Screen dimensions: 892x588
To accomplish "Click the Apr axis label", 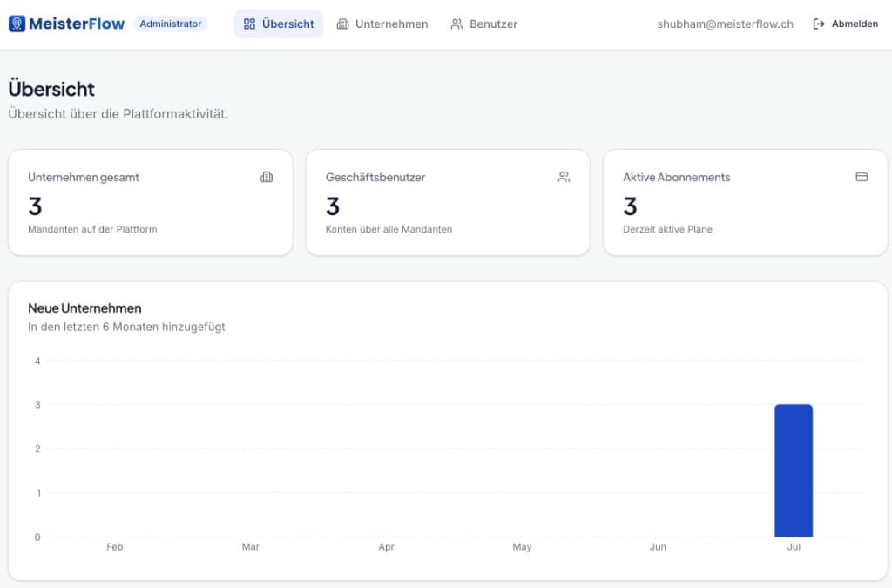I will pyautogui.click(x=386, y=547).
